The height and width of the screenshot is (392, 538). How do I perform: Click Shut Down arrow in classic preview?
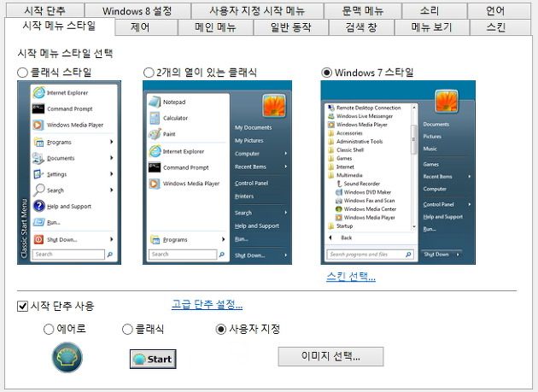click(112, 239)
